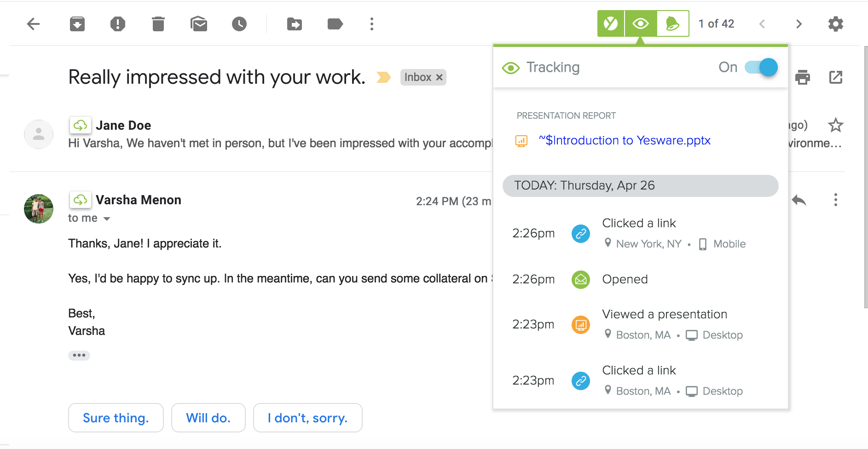Screen dimensions: 868x449
Task: Report this email as spam
Action: (118, 24)
